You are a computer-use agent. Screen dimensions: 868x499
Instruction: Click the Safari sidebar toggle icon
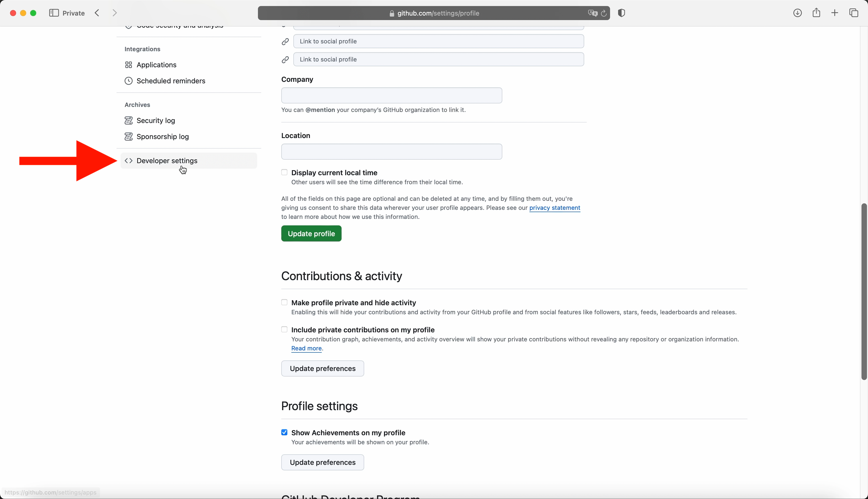pyautogui.click(x=54, y=13)
